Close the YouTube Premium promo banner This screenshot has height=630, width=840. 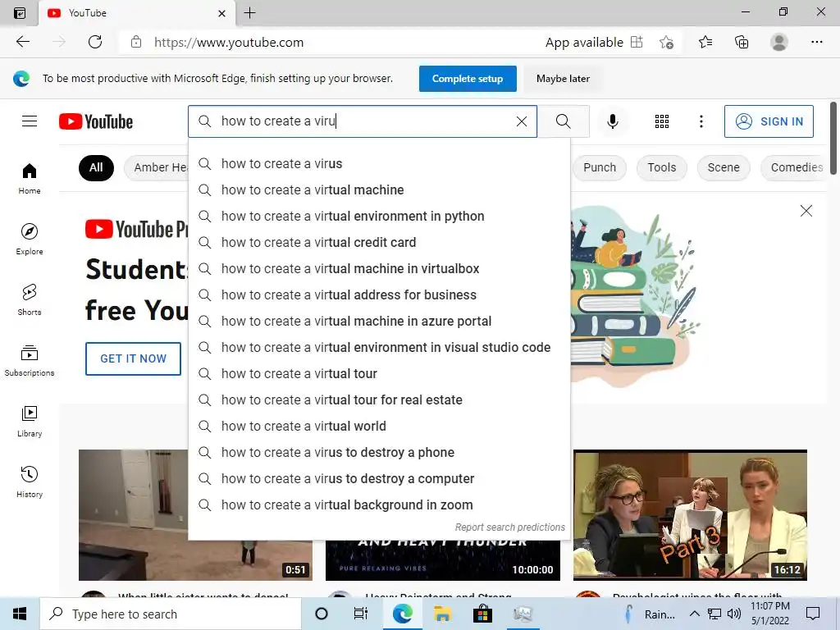tap(806, 211)
